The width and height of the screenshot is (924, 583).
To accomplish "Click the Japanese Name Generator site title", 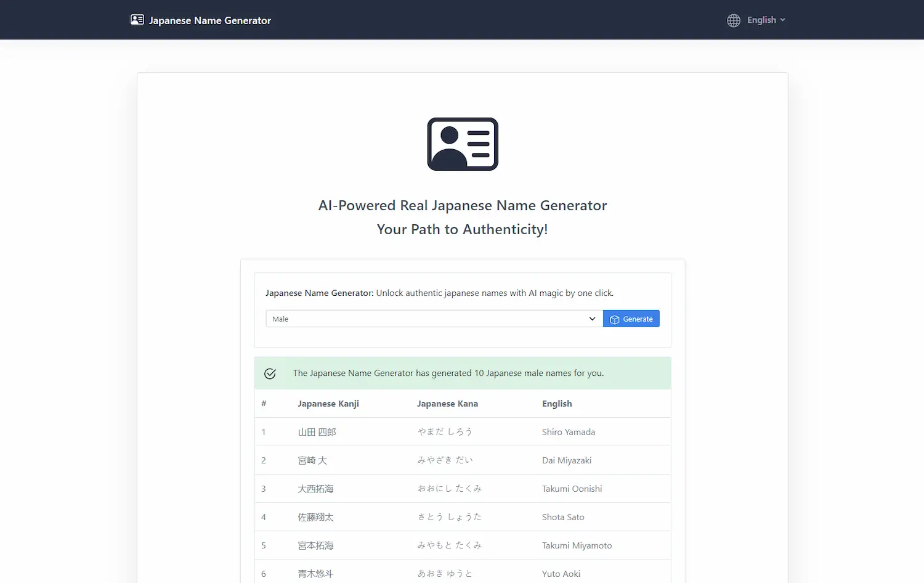I will [x=209, y=20].
